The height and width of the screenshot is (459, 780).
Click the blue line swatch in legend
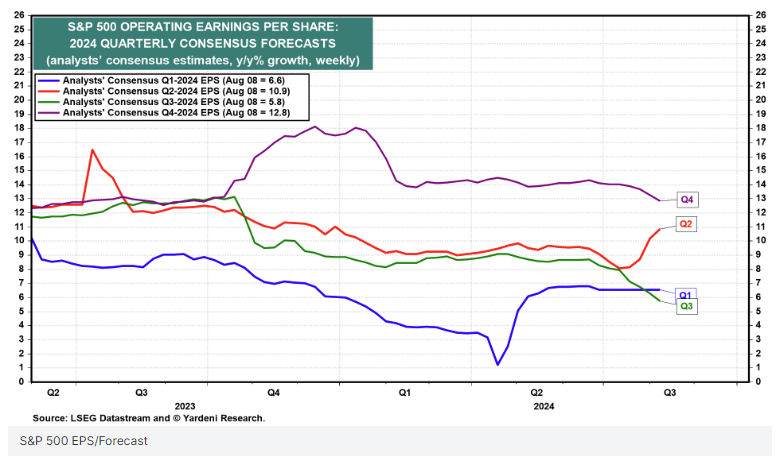coord(45,78)
